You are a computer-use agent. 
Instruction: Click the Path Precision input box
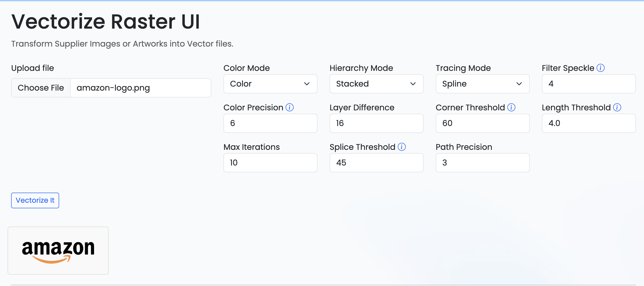(x=482, y=163)
